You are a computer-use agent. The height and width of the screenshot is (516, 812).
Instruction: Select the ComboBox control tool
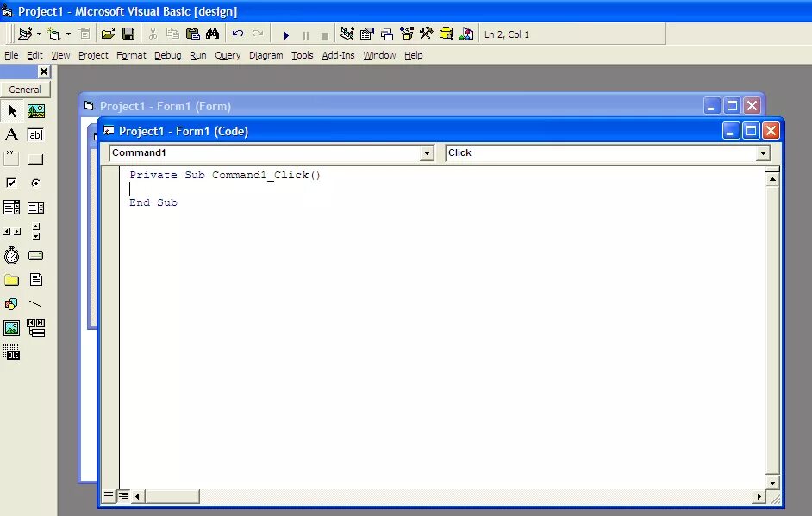12,208
